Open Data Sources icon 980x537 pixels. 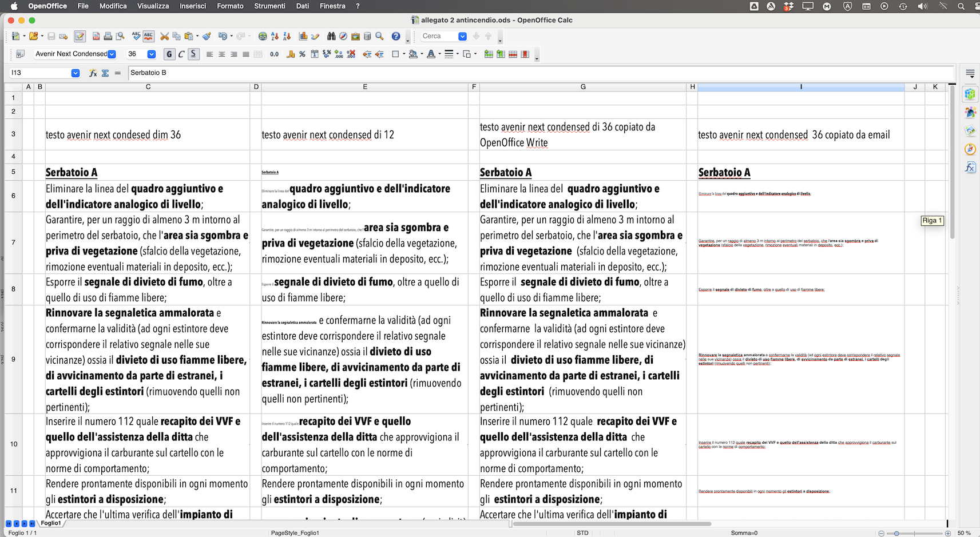click(367, 36)
